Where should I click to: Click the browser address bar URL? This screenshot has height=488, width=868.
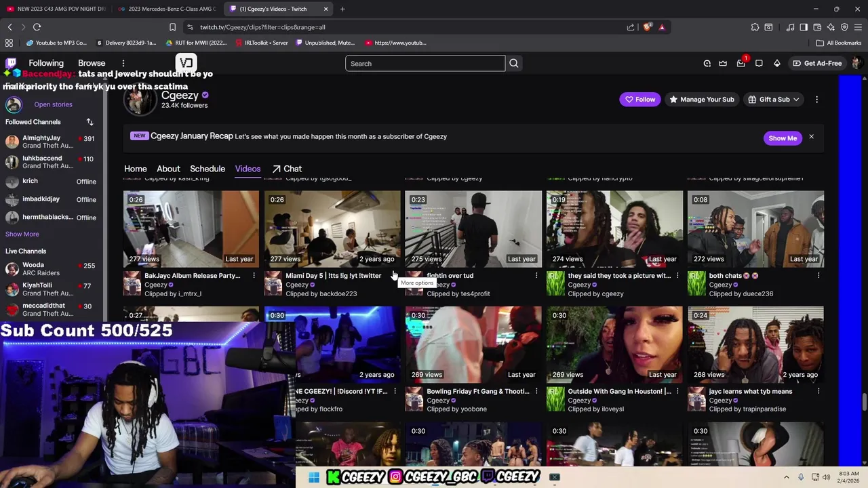(x=262, y=27)
